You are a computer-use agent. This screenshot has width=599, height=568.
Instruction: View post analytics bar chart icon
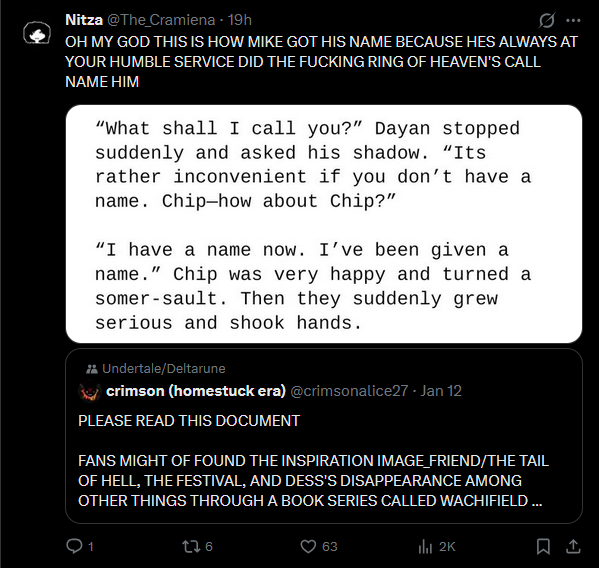click(x=425, y=546)
